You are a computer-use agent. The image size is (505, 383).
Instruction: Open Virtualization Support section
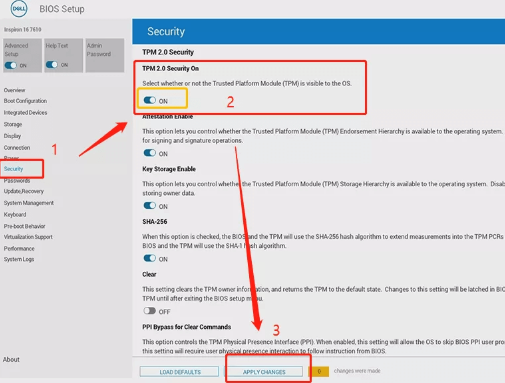28,237
